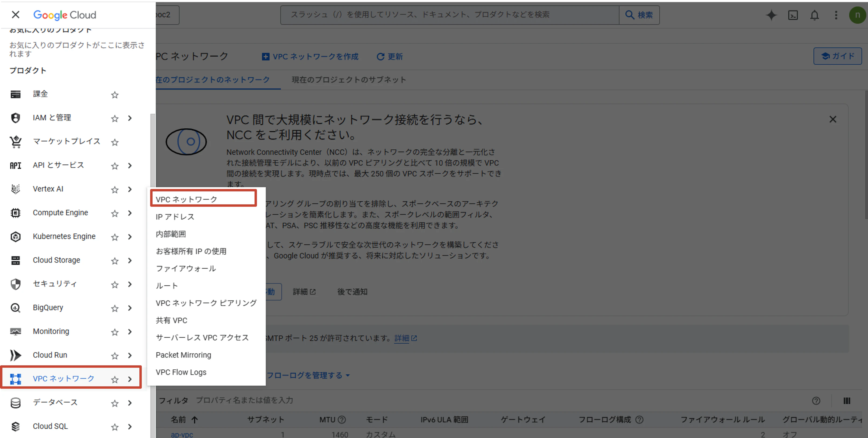Switch to 現在のプロジェクトのサブネット tab
Screen dimensions: 868x438
coord(348,80)
